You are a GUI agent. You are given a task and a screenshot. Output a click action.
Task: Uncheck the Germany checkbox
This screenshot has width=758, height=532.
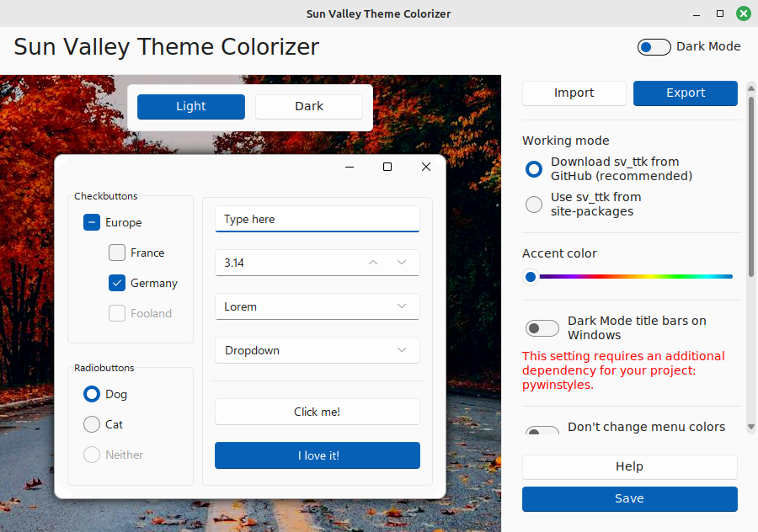[x=116, y=283]
